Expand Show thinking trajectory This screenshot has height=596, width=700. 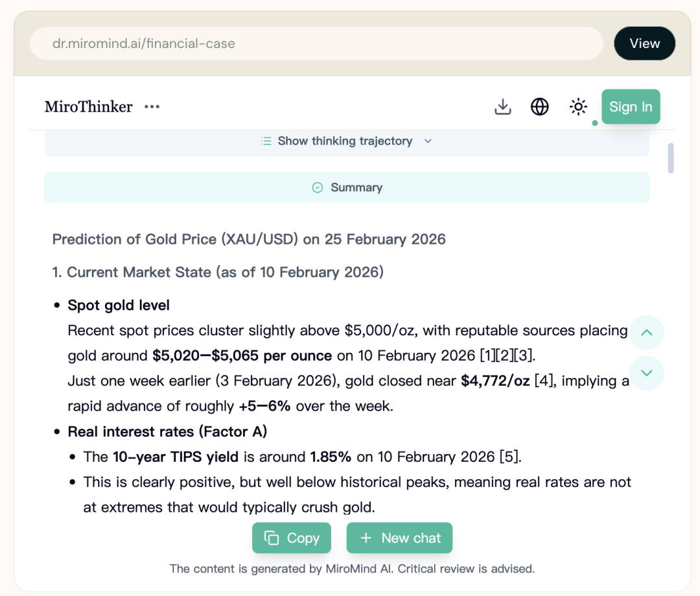pyautogui.click(x=345, y=141)
